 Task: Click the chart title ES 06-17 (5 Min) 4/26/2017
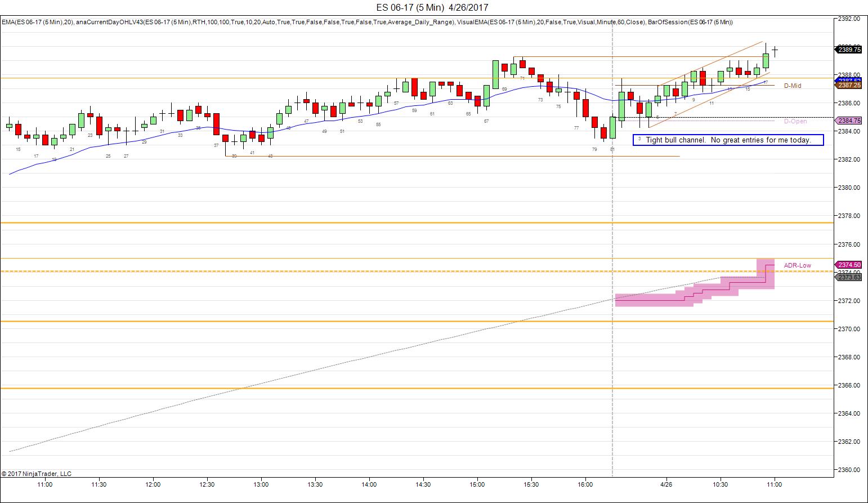tap(432, 7)
